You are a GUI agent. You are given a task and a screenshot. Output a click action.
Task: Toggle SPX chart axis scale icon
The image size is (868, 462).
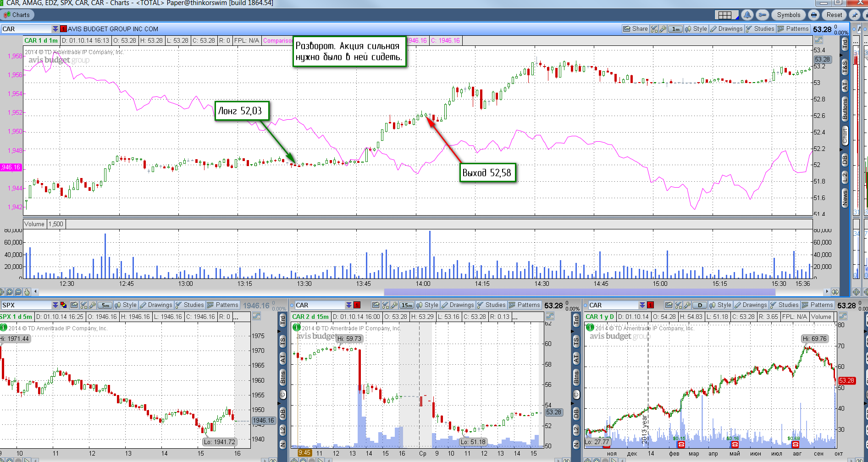click(256, 316)
